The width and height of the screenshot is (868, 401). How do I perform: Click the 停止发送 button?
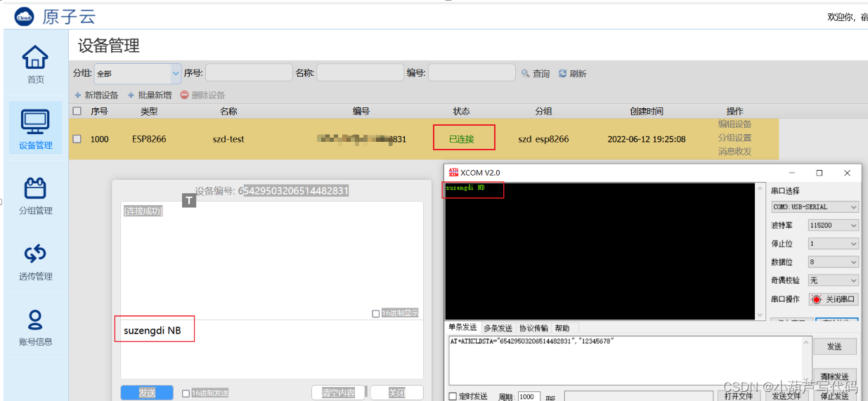point(834,396)
